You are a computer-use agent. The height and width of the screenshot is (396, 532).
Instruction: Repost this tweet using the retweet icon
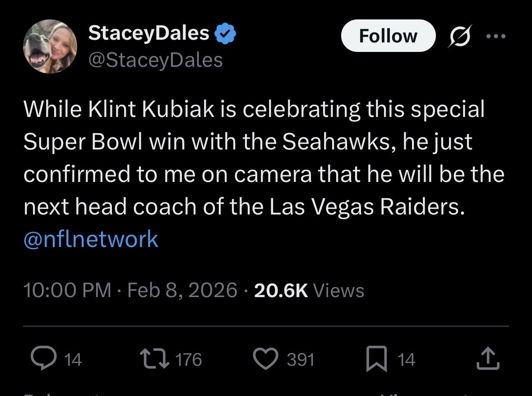coord(154,359)
